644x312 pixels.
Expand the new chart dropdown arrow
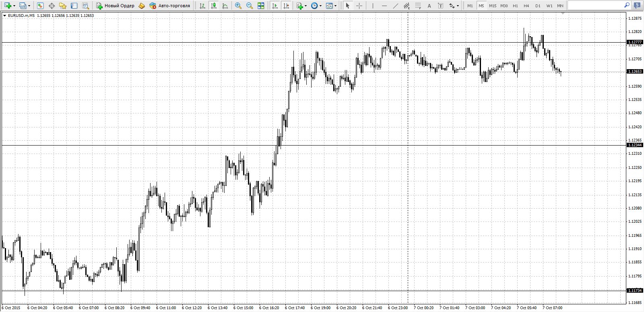click(x=14, y=6)
